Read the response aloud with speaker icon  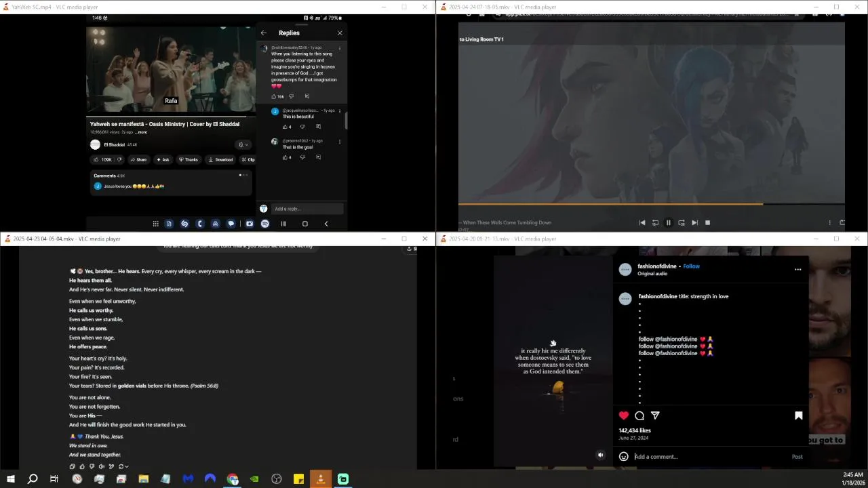point(102,466)
